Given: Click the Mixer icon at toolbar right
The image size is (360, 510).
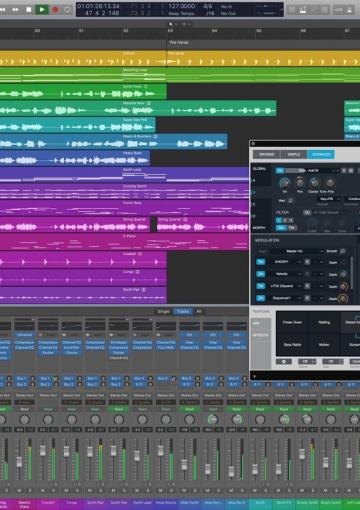Looking at the screenshot, I should click(303, 10).
